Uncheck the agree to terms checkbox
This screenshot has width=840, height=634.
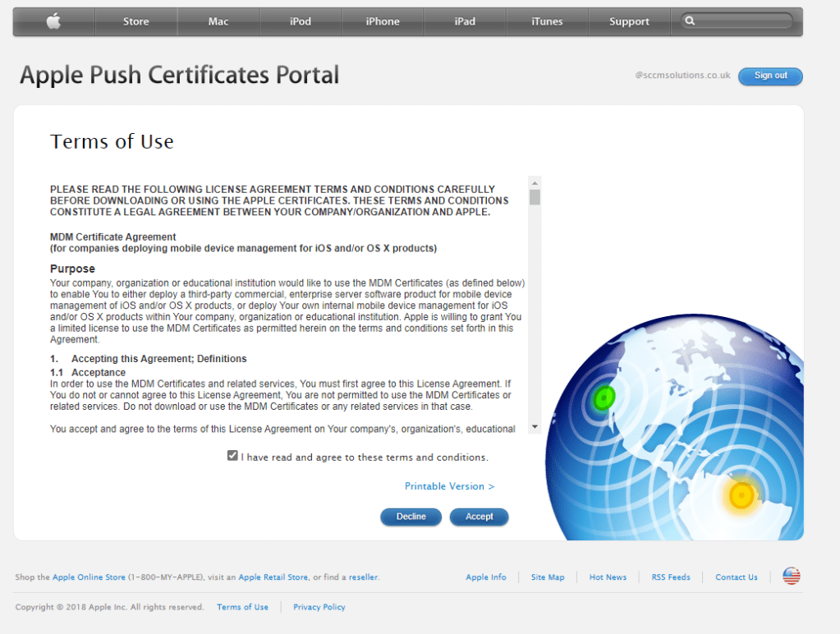point(232,456)
